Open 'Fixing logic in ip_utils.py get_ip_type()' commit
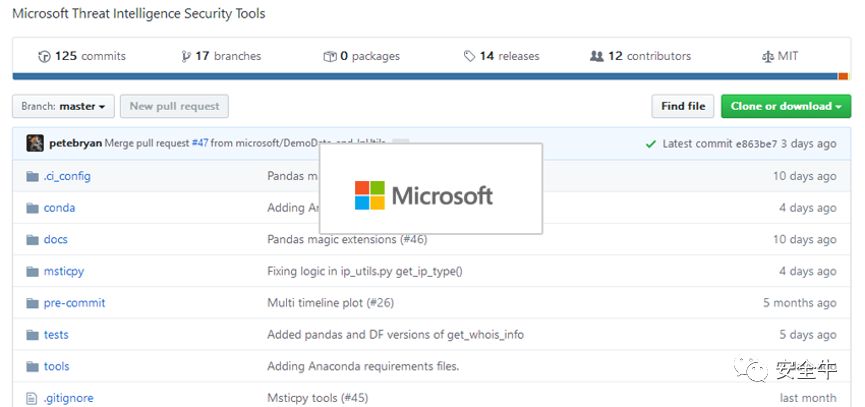 (x=365, y=271)
